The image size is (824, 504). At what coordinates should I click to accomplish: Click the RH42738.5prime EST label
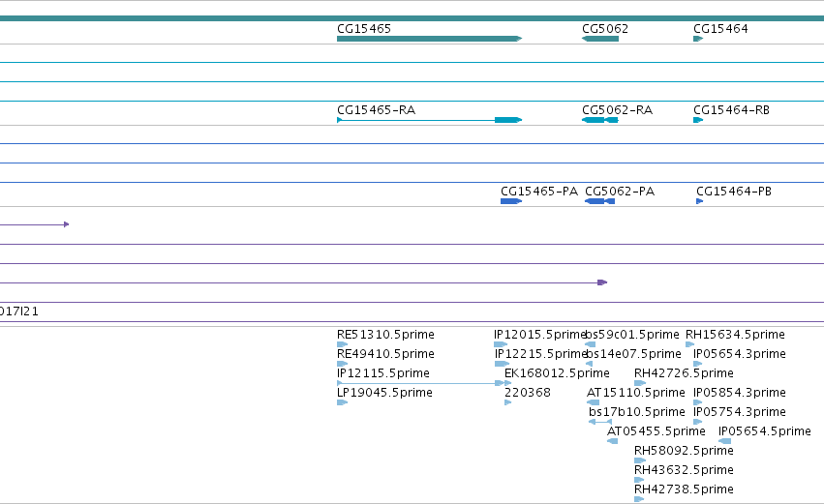pyautogui.click(x=684, y=489)
